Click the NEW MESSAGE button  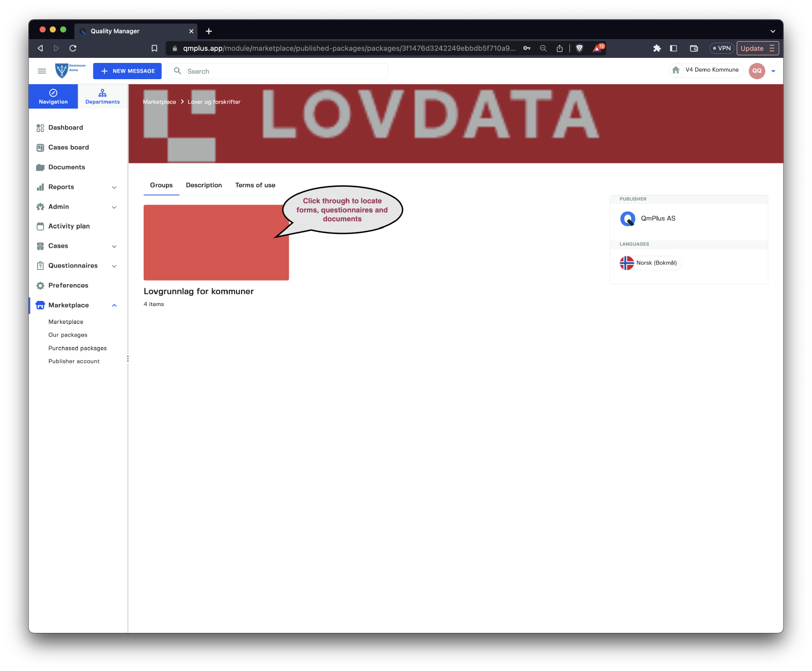click(127, 71)
